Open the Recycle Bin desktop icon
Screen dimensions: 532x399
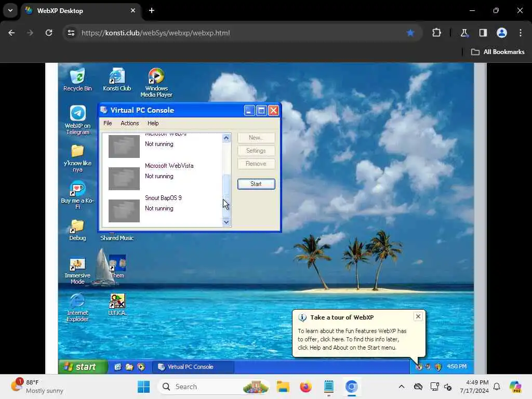pyautogui.click(x=77, y=79)
